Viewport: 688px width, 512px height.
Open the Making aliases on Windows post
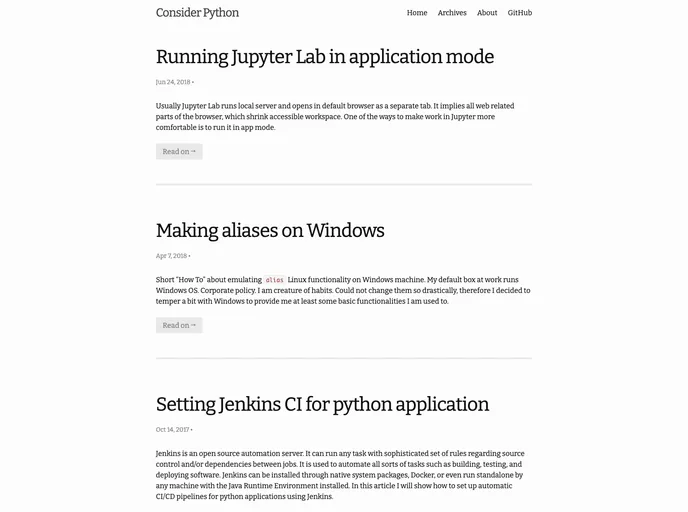point(270,231)
